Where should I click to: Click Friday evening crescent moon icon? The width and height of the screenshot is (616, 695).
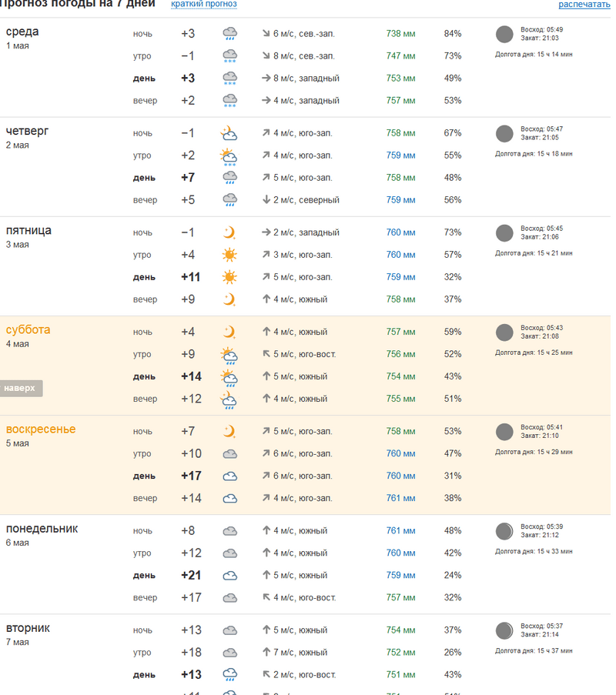click(x=229, y=299)
